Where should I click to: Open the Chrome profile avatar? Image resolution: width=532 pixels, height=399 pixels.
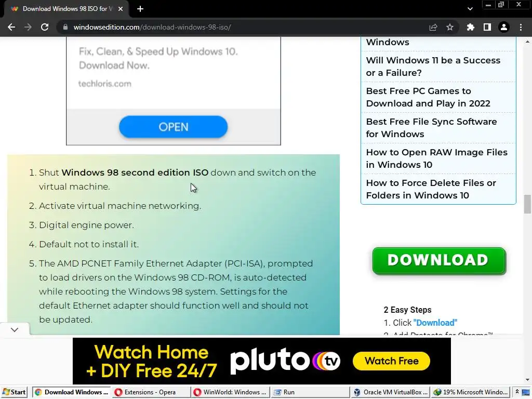tap(504, 27)
